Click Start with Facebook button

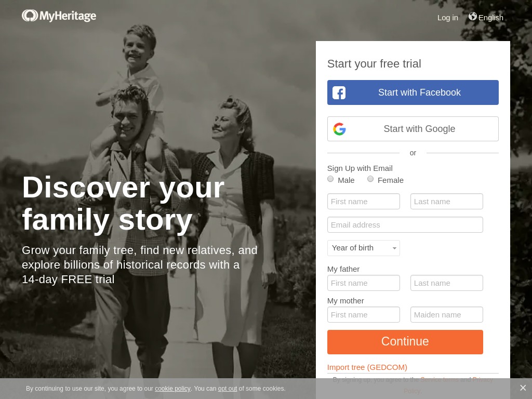pos(413,92)
